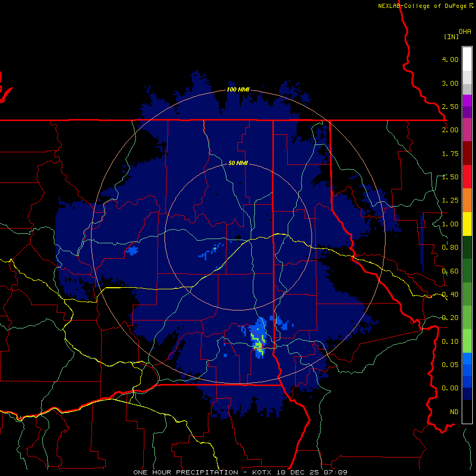Click ONE HOUR PRECIPITATION title text
The height and width of the screenshot is (476, 476).
tap(186, 472)
